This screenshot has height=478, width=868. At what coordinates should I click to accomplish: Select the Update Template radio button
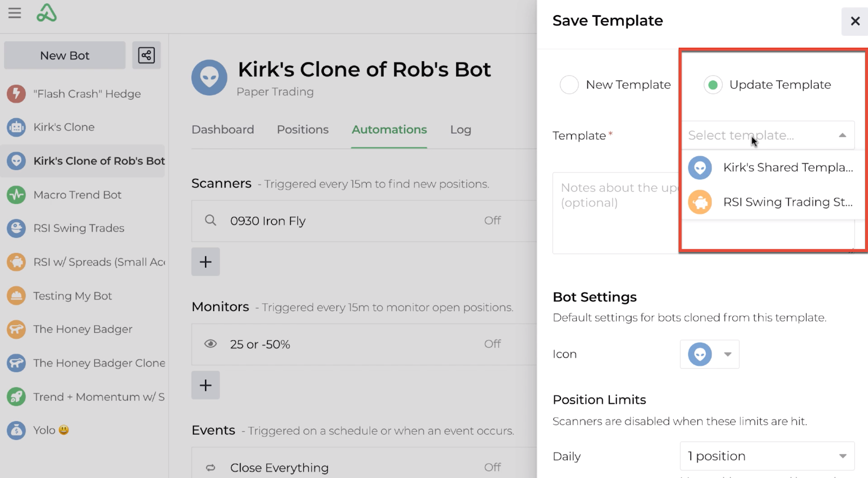713,85
